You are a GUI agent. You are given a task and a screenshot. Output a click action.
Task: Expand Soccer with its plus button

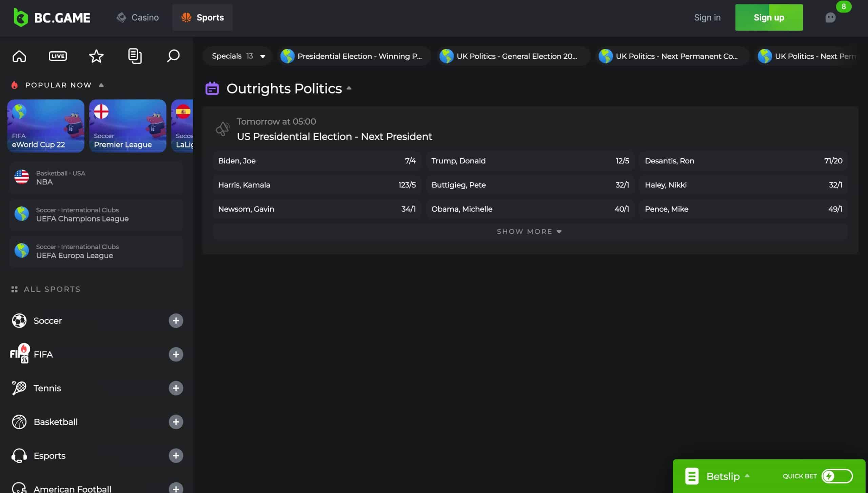pos(176,321)
